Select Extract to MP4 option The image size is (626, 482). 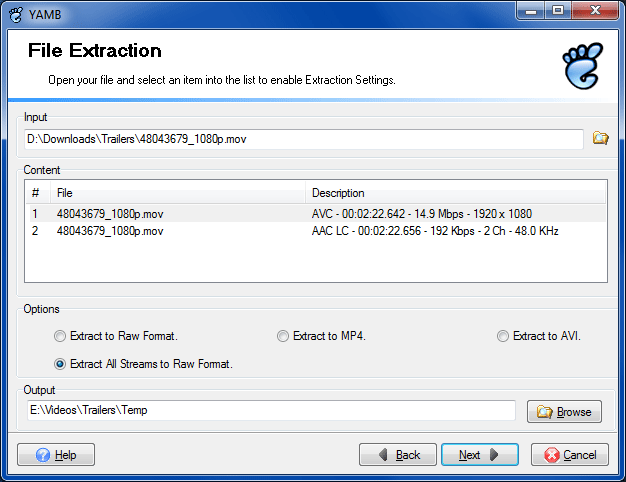283,336
